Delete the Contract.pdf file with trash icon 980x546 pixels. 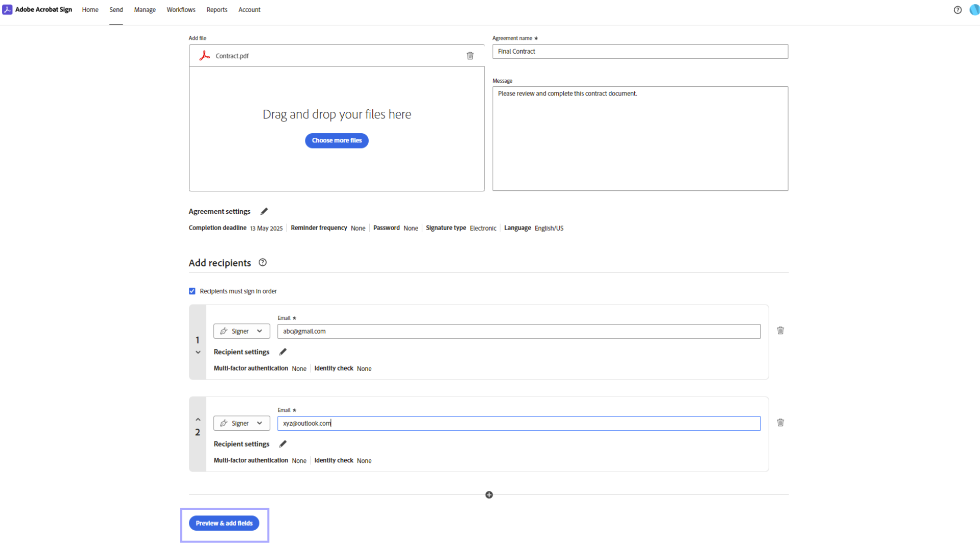coord(470,56)
